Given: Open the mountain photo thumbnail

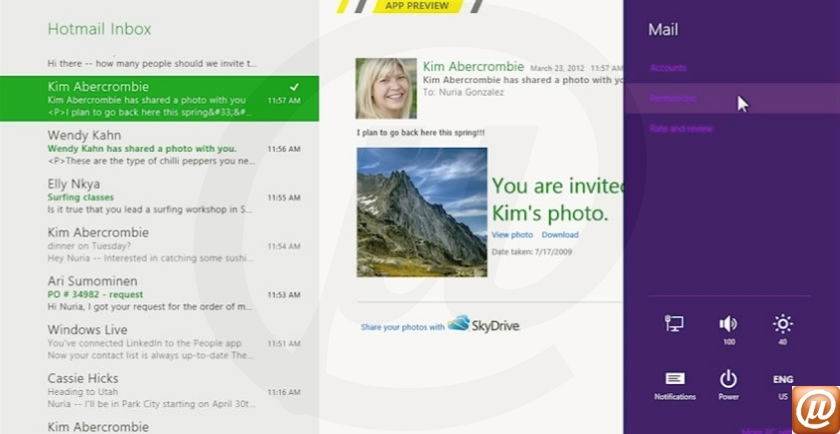Looking at the screenshot, I should pos(422,212).
